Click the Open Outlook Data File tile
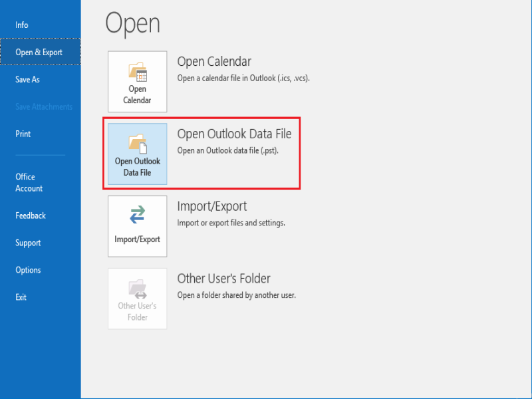 coord(138,154)
